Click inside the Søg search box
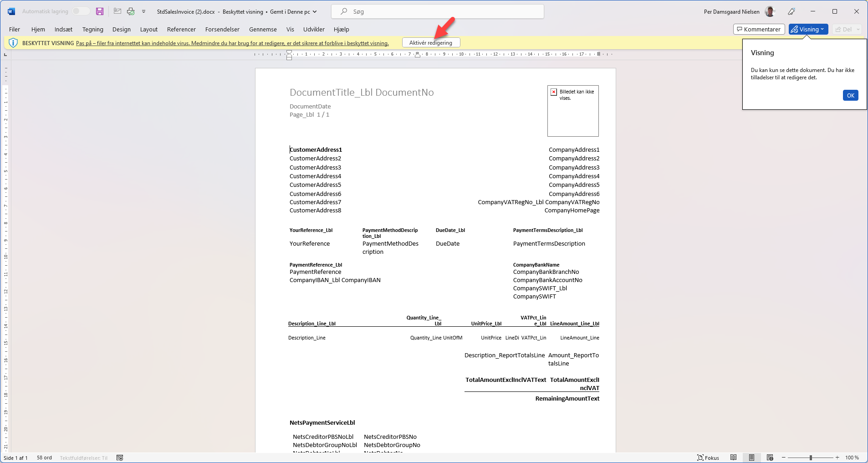This screenshot has height=463, width=868. pyautogui.click(x=438, y=11)
